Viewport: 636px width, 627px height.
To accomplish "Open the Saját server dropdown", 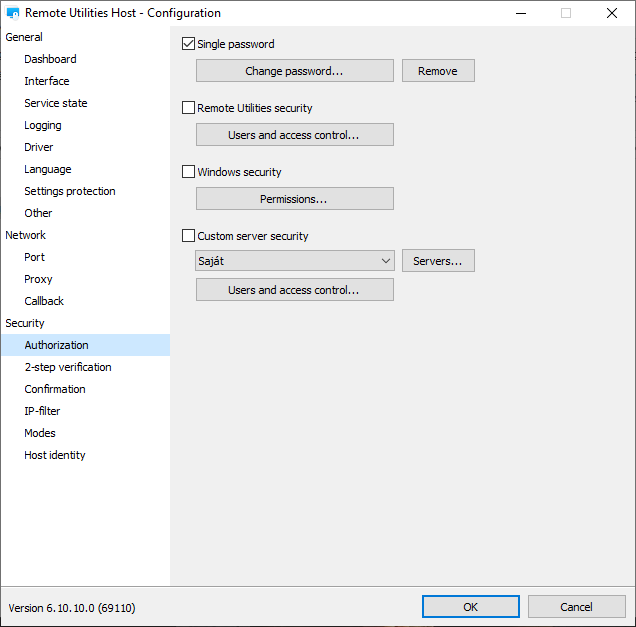I will pos(295,261).
